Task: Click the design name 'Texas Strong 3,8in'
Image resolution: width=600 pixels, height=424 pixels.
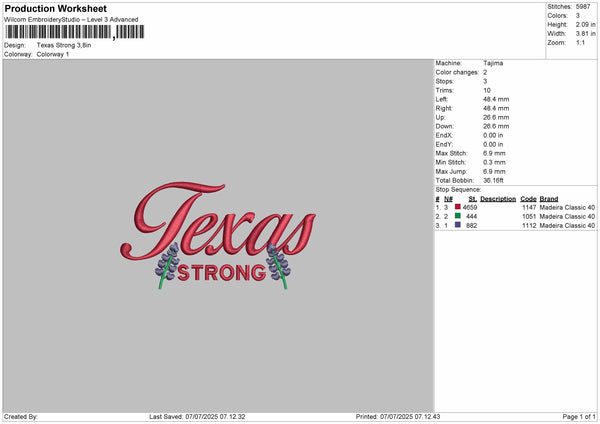Action: [x=64, y=45]
